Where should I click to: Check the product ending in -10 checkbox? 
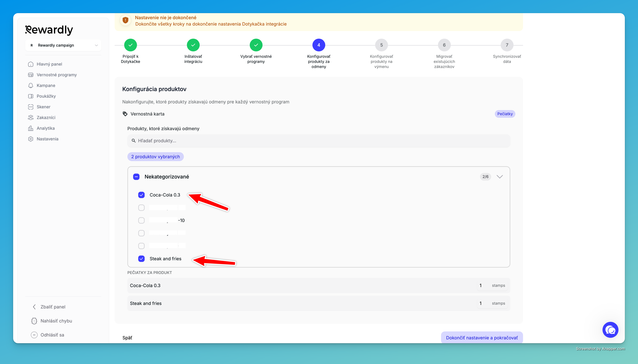[141, 221]
